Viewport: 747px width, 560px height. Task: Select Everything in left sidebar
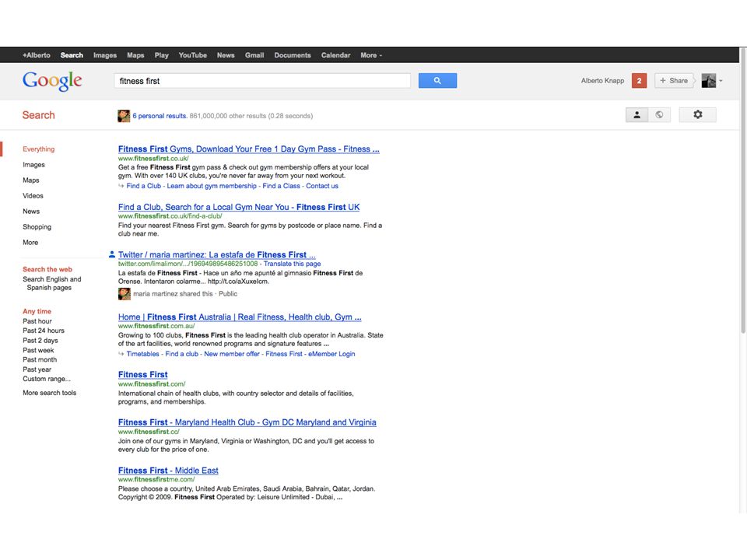(x=39, y=149)
